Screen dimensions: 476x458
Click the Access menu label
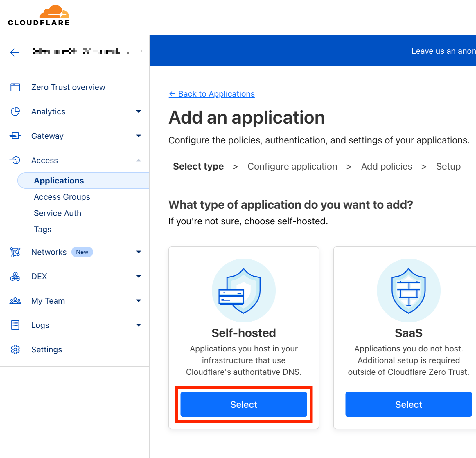tap(45, 160)
